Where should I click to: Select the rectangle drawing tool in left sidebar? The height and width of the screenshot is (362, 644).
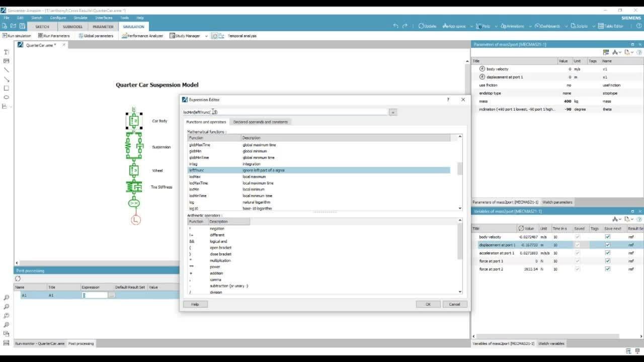(6, 88)
